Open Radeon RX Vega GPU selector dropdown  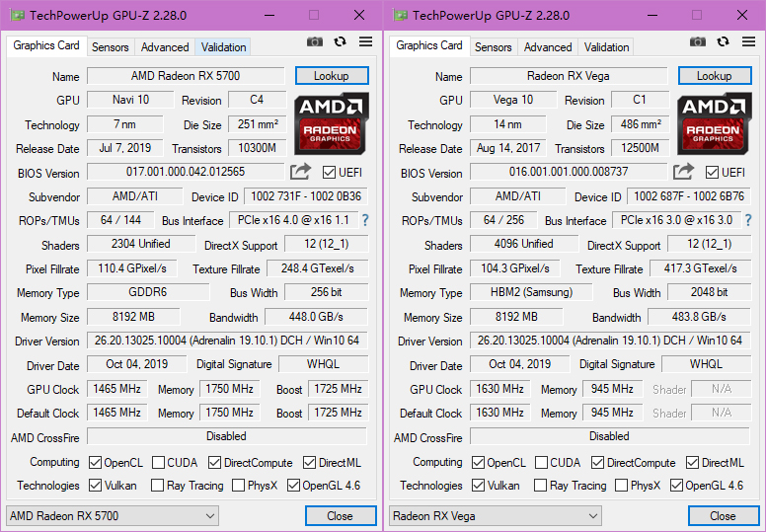point(496,516)
